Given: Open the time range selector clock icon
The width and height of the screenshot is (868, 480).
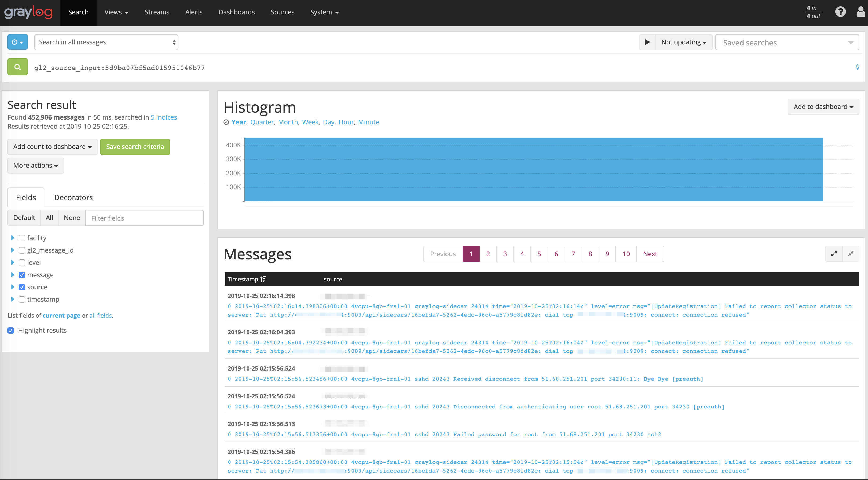Looking at the screenshot, I should (17, 42).
